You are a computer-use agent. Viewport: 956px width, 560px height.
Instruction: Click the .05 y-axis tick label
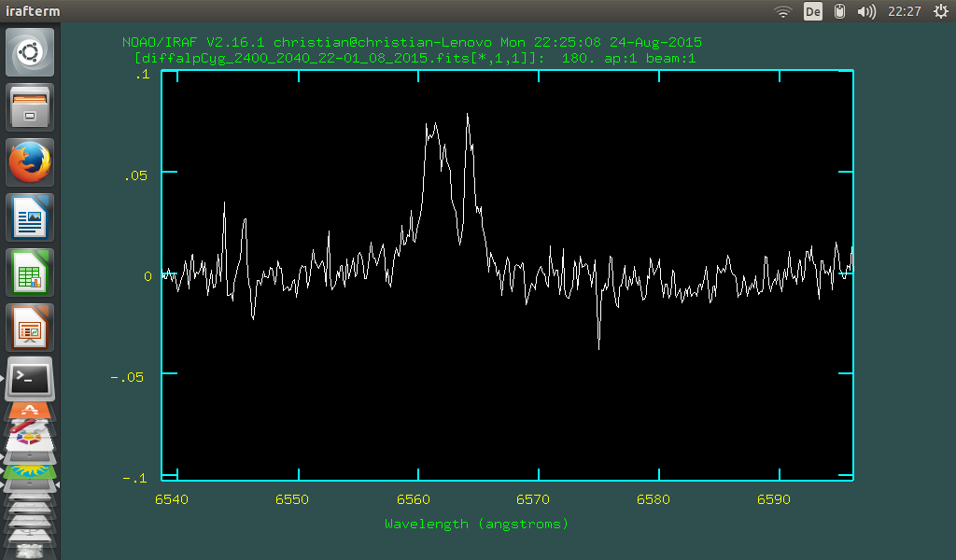(x=136, y=175)
